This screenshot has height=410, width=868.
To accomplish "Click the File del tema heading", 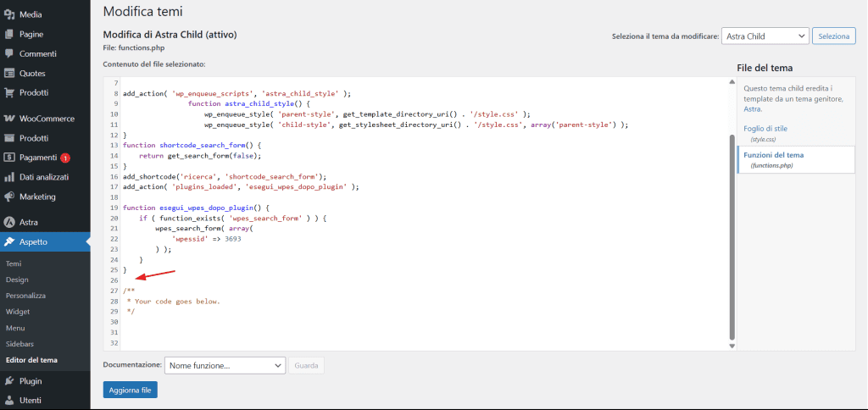I will pos(765,68).
